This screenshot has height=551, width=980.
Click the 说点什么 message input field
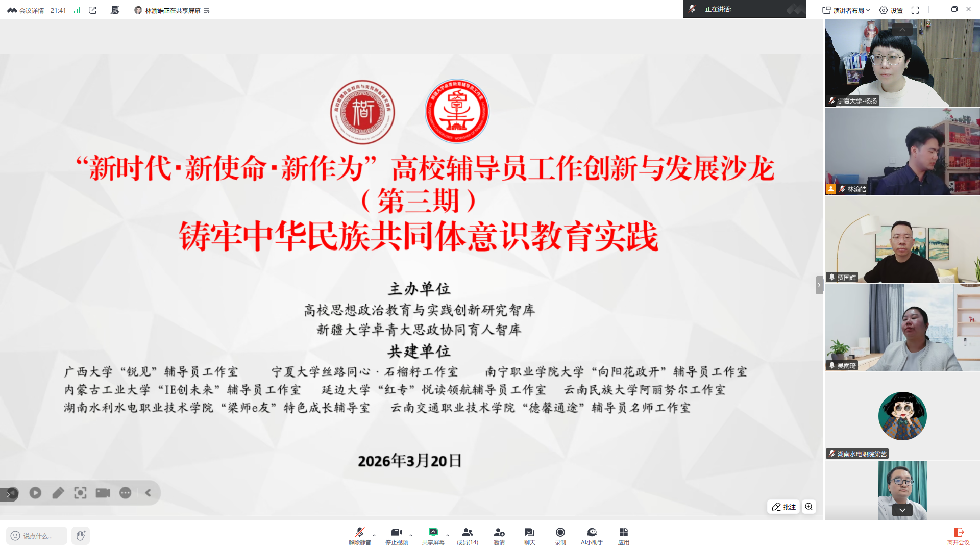click(37, 536)
